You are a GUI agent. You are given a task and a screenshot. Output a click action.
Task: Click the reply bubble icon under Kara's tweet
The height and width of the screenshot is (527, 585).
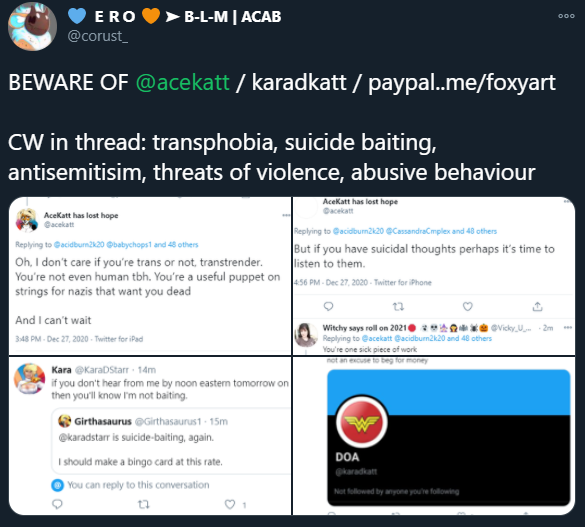[57, 504]
